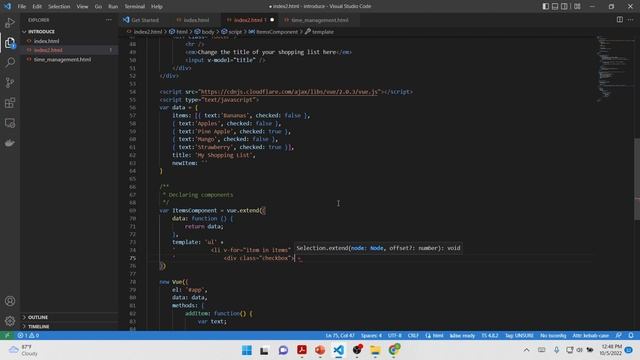Open the Run and Debug view

[10, 22]
